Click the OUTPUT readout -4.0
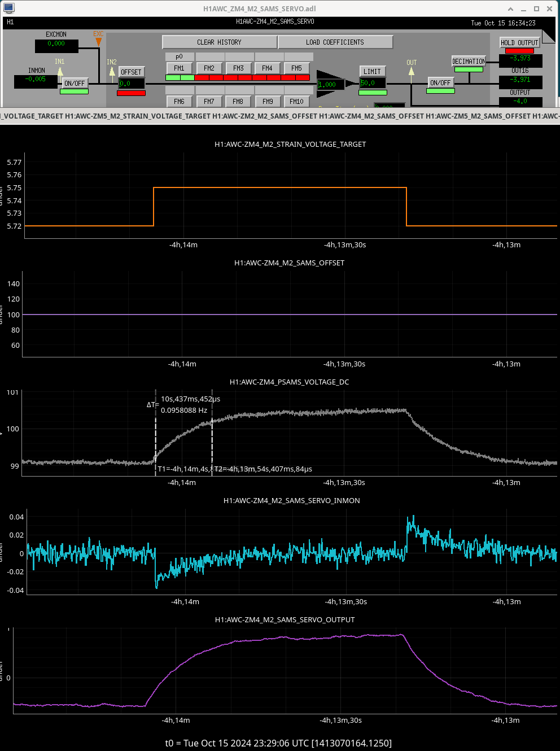This screenshot has height=751, width=560. (520, 102)
